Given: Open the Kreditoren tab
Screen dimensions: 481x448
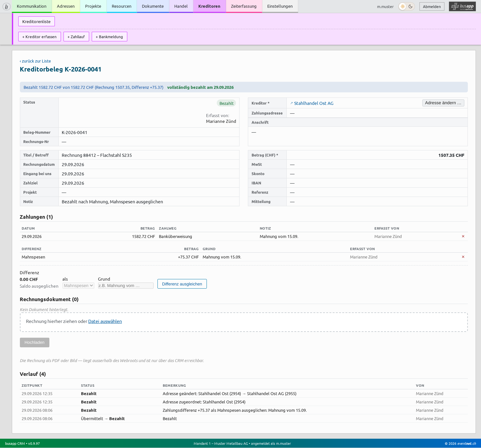Looking at the screenshot, I should (x=209, y=6).
